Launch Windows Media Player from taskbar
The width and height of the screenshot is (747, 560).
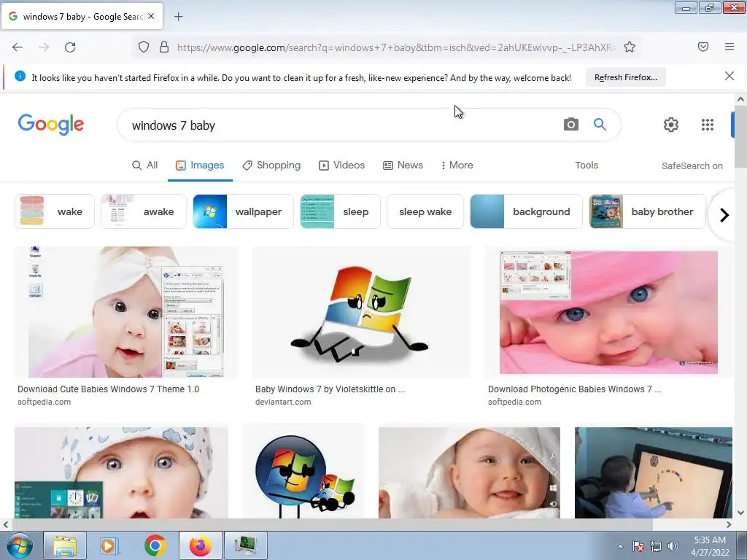click(x=109, y=545)
